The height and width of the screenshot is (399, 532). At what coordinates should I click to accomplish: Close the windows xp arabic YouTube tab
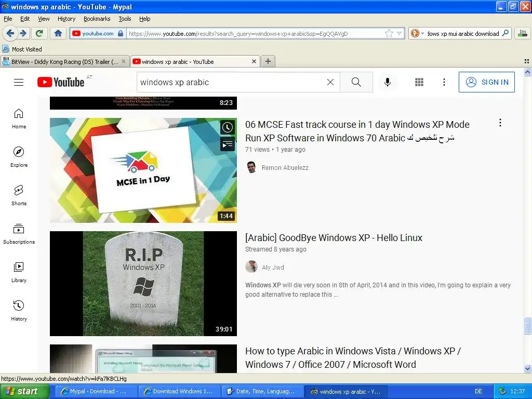[254, 61]
